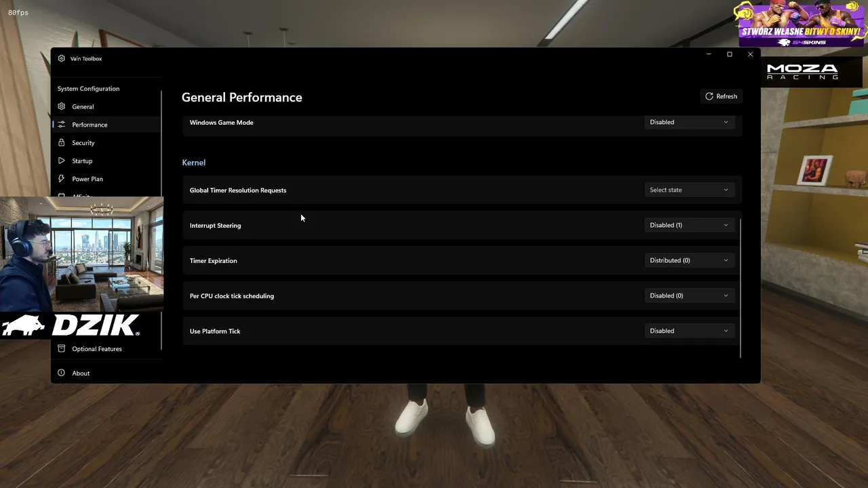Click the General gear icon in sidebar
The width and height of the screenshot is (868, 488).
coord(62,106)
